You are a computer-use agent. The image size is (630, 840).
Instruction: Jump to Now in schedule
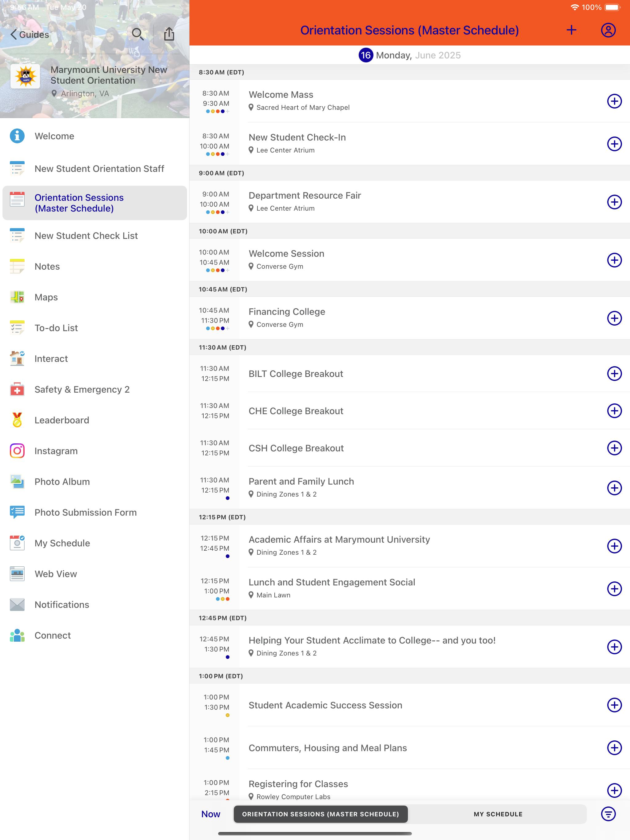pyautogui.click(x=210, y=814)
